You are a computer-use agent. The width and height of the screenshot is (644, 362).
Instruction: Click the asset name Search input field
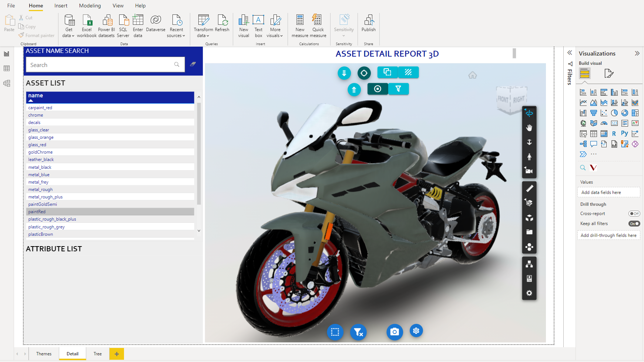[100, 65]
